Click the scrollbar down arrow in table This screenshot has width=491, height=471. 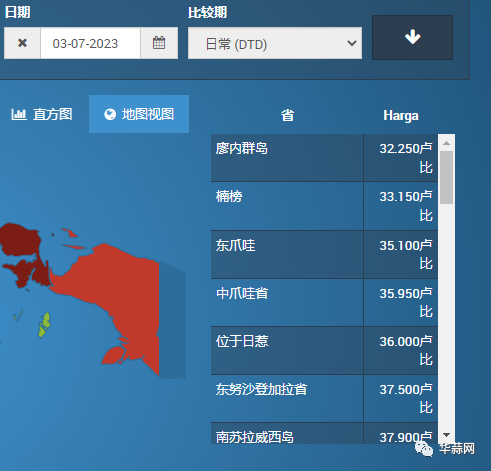[x=447, y=435]
